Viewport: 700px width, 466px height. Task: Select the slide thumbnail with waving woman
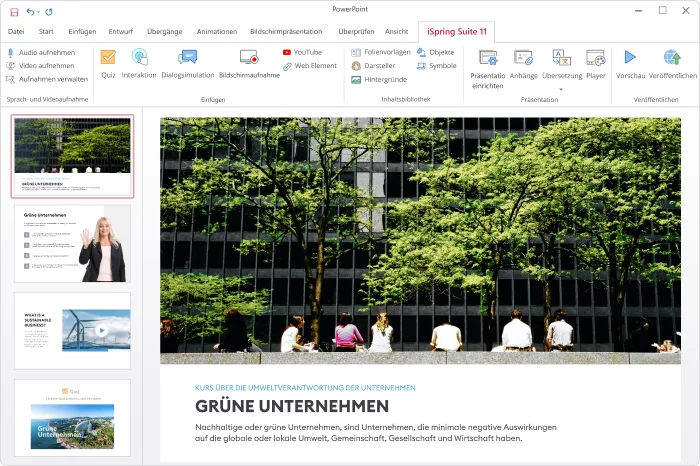click(72, 244)
